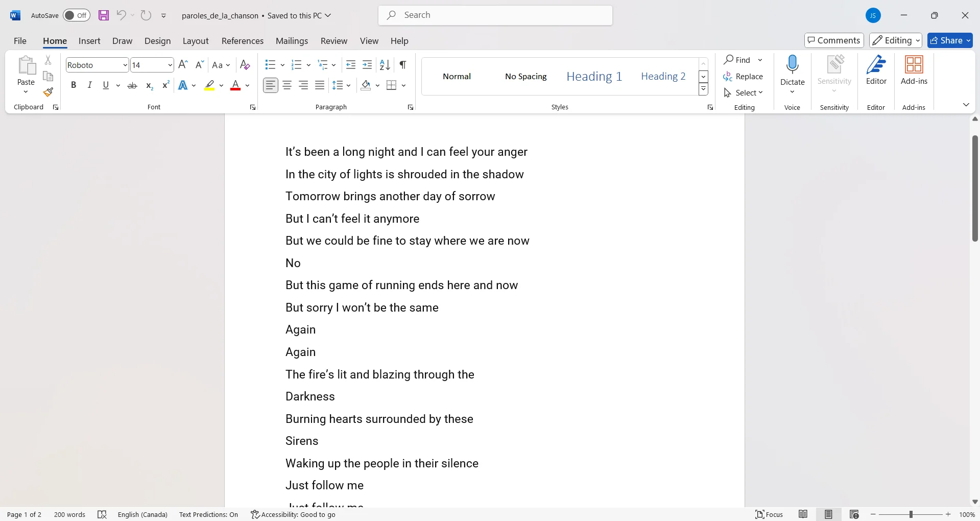Apply superscript formatting

[x=165, y=85]
